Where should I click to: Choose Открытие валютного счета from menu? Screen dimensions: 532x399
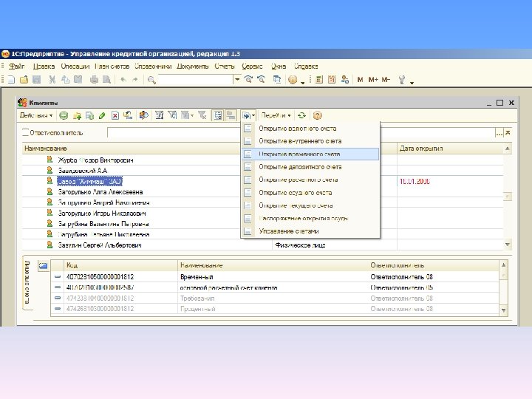coord(310,129)
